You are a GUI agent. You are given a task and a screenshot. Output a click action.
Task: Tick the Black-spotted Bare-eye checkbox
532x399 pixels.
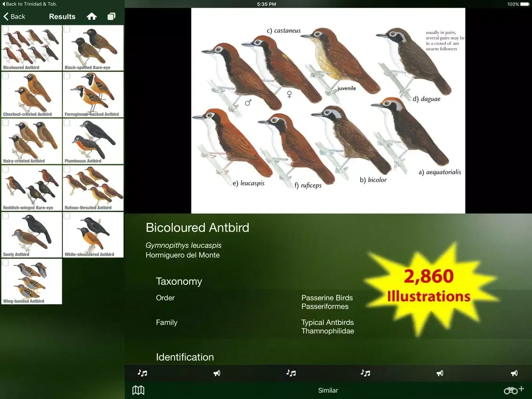tap(67, 29)
